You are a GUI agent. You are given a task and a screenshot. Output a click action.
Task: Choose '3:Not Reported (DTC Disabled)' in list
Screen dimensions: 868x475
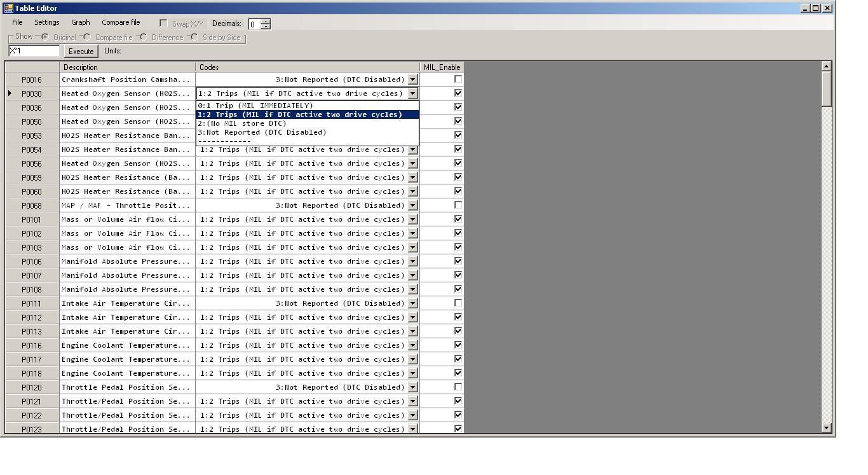click(x=262, y=132)
